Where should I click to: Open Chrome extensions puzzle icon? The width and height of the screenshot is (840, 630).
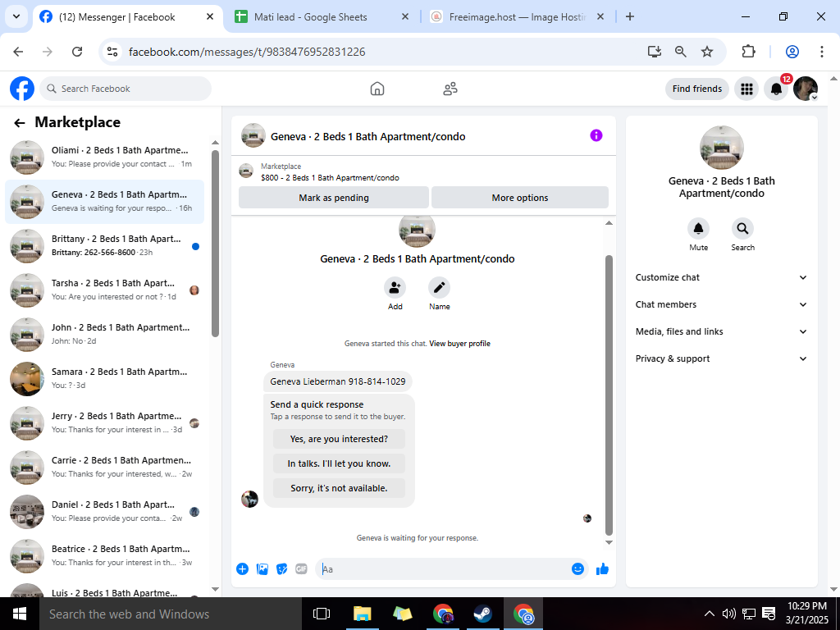(x=748, y=52)
